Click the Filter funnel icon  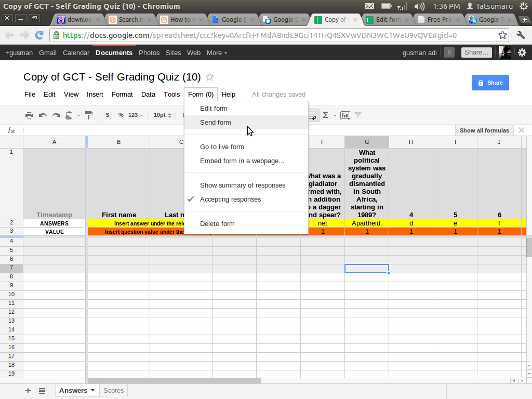point(357,115)
